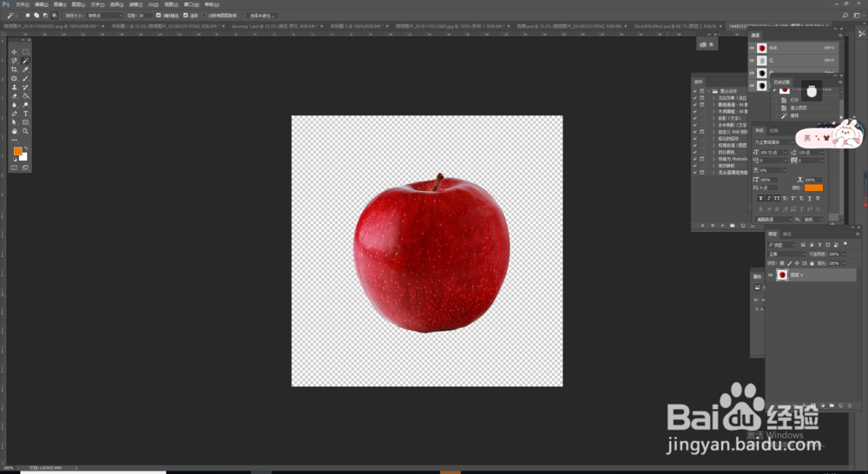
Task: Hide the RGB channel eye icon
Action: 752,48
